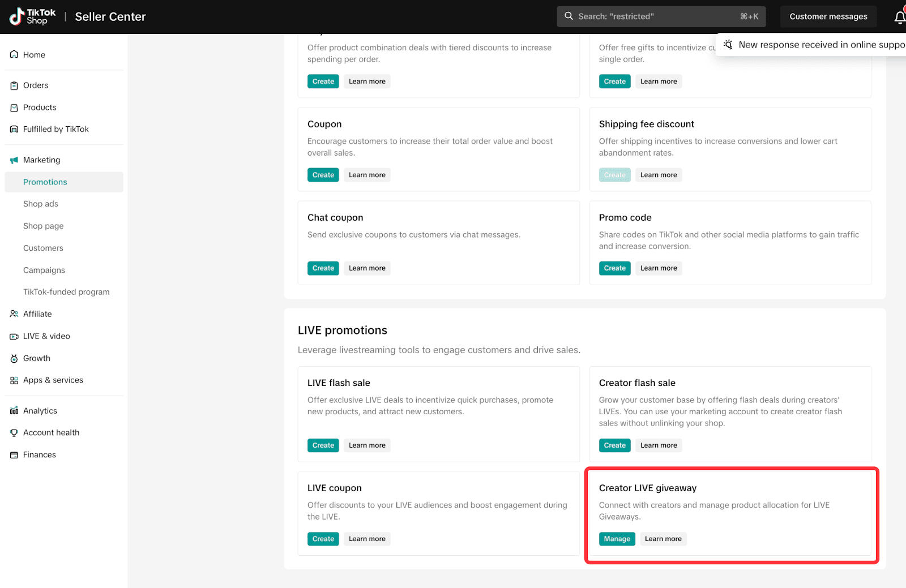Open the TikTok-funded program page
The width and height of the screenshot is (906, 588).
66,291
